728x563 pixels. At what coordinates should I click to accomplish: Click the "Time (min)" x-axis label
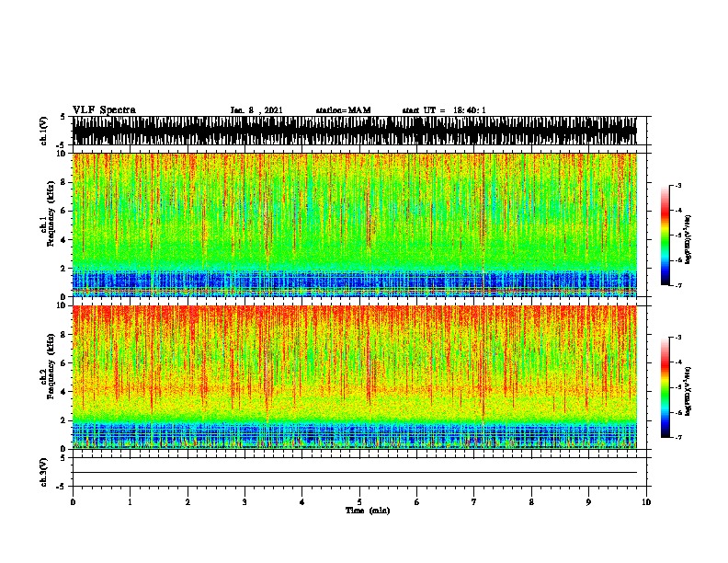(x=368, y=511)
